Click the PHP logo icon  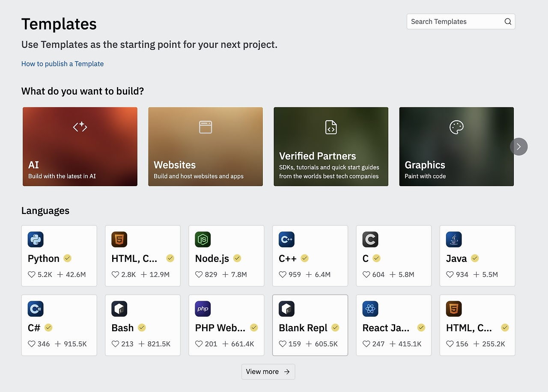click(x=203, y=309)
